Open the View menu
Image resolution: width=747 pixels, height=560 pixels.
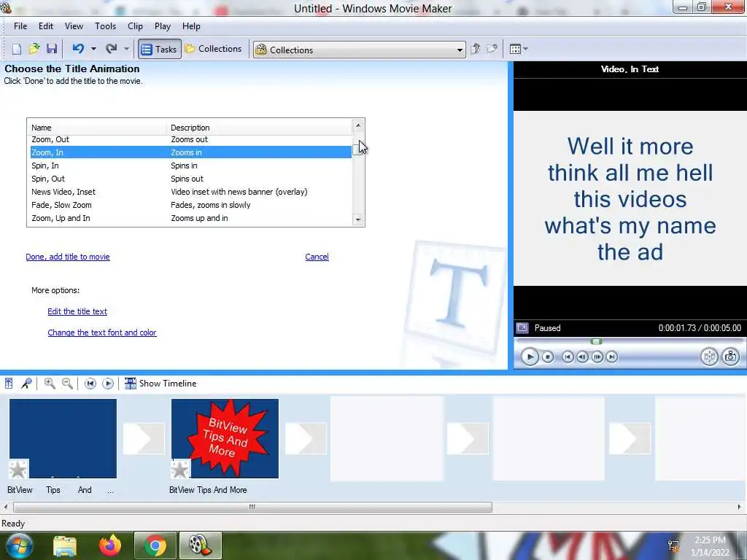74,26
